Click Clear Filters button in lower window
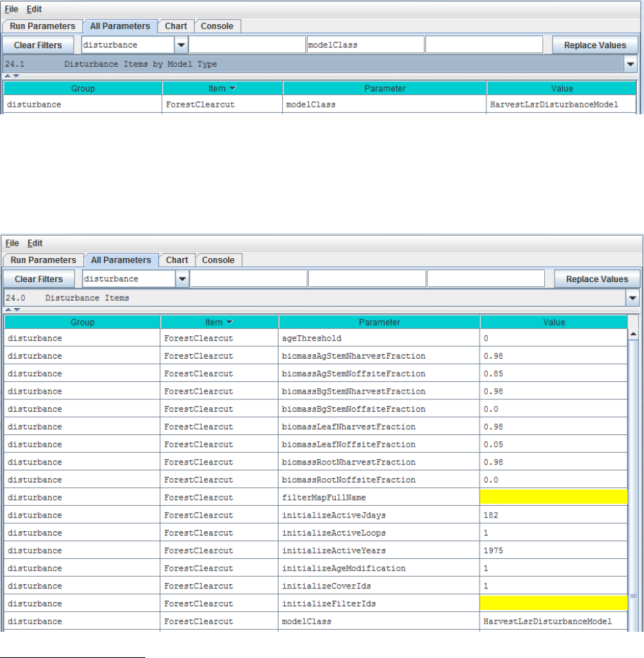This screenshot has height=658, width=644. pyautogui.click(x=39, y=279)
